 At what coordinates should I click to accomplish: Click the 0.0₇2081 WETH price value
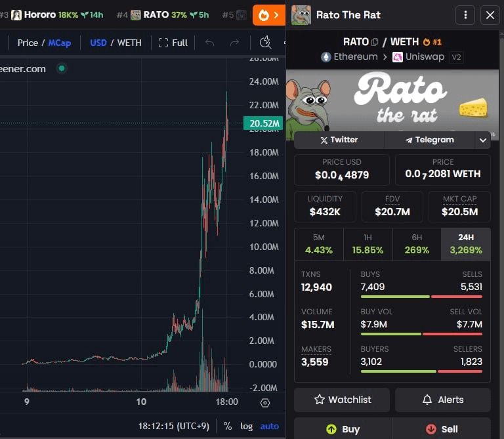pos(442,174)
